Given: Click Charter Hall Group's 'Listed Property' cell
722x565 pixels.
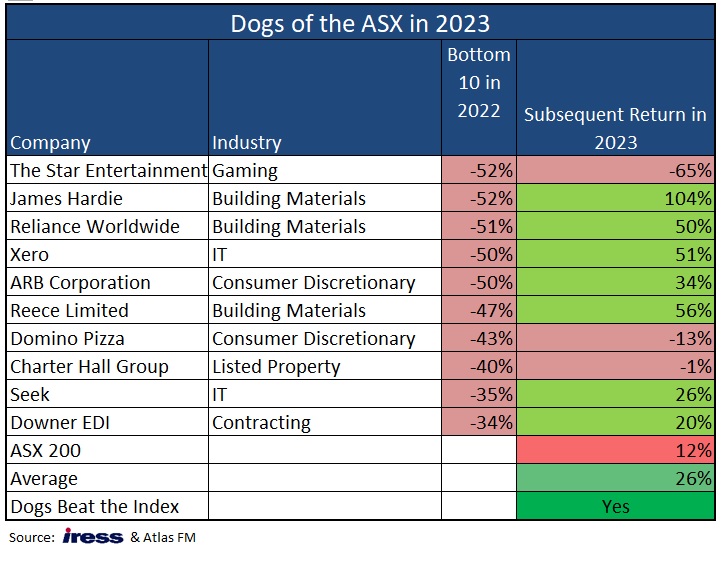Looking at the screenshot, I should 276,367.
